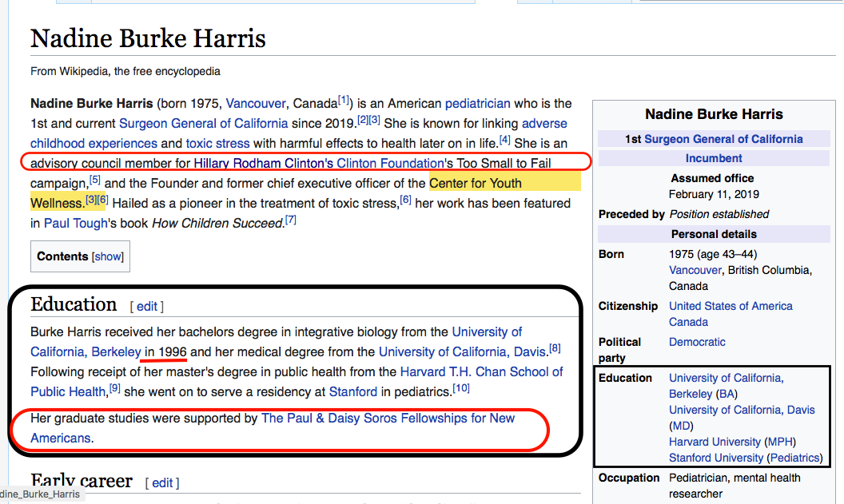The height and width of the screenshot is (504, 844).
Task: Expand the Contents table via show
Action: [x=108, y=256]
